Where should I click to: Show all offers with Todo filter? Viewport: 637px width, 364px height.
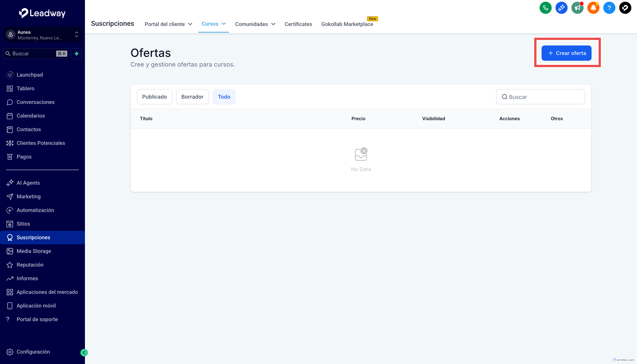tap(224, 97)
